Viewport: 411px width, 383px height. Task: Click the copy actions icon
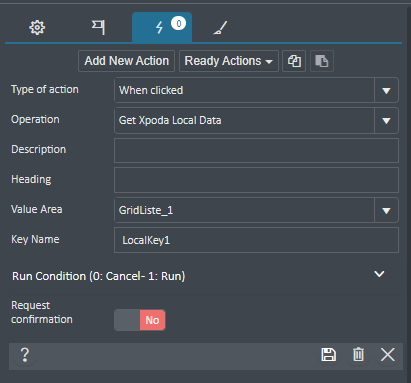point(294,61)
